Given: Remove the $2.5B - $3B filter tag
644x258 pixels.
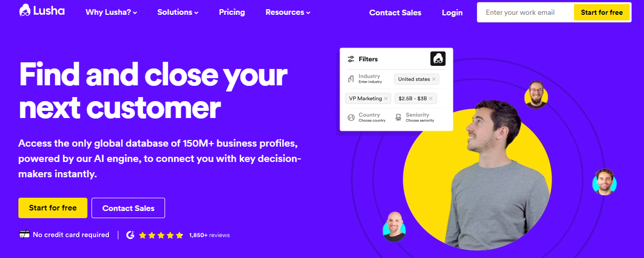Looking at the screenshot, I should [430, 99].
